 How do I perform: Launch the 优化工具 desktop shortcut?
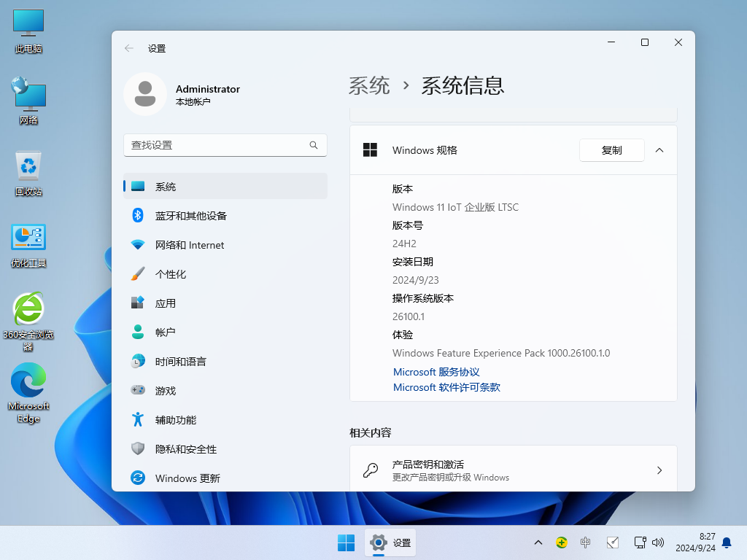(28, 246)
